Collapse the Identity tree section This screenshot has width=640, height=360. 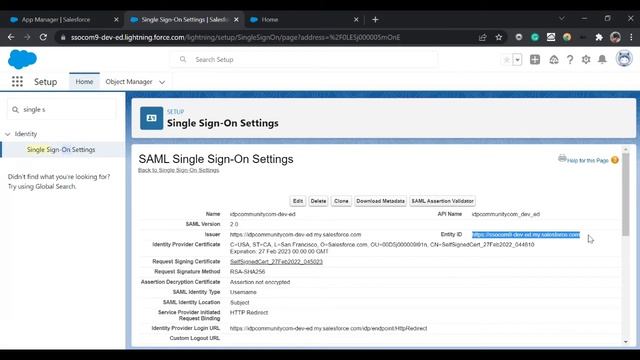(x=7, y=134)
